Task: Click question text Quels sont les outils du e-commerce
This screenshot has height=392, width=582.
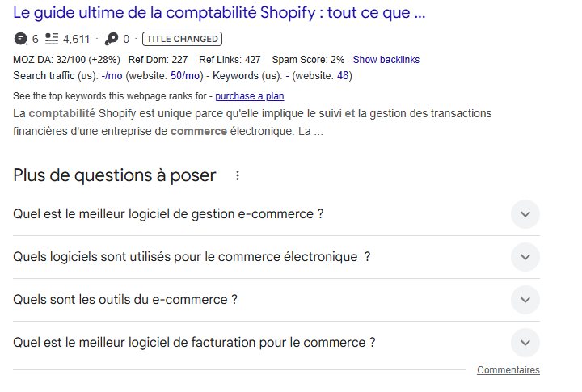Action: tap(125, 300)
